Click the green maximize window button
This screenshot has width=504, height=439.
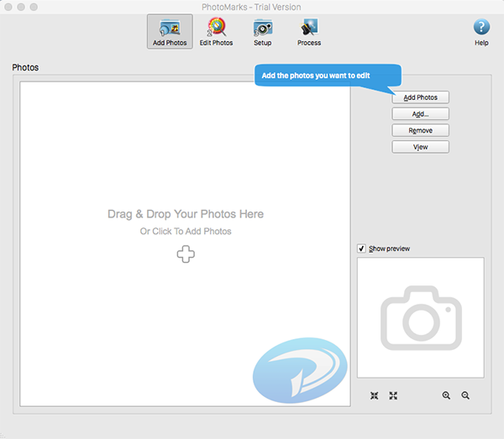click(34, 7)
